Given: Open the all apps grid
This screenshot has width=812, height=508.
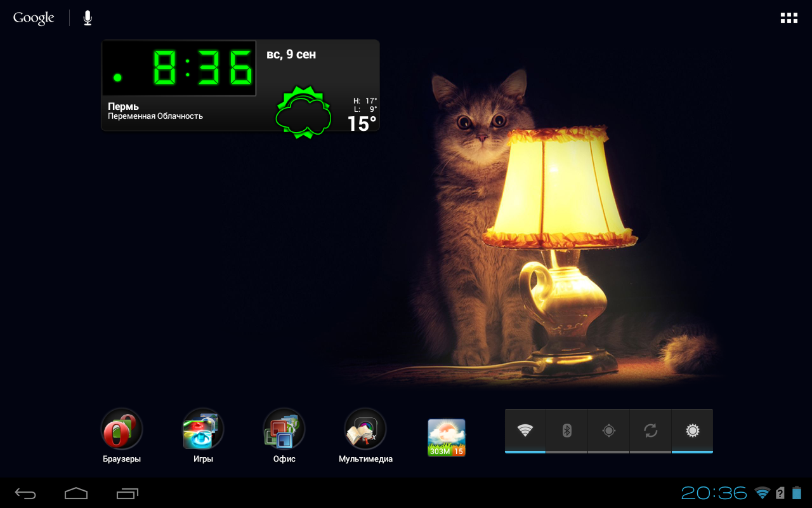Looking at the screenshot, I should 789,18.
